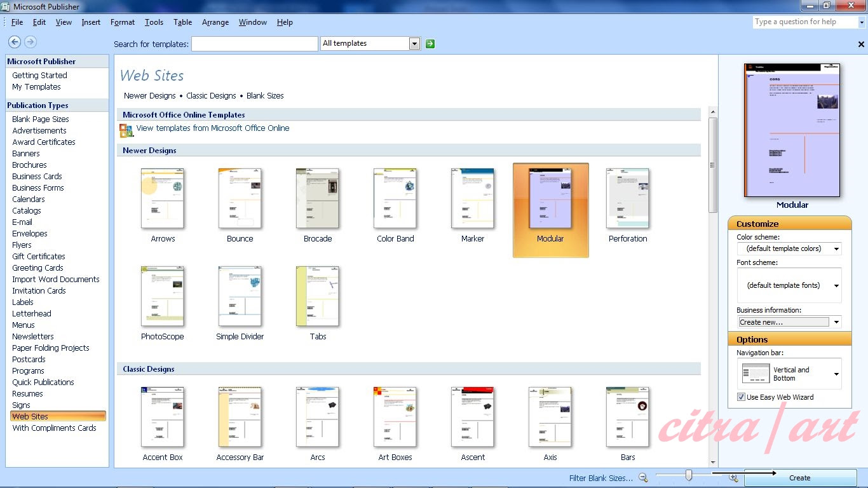Click the zoom out magnifier icon
Image resolution: width=868 pixels, height=488 pixels.
[644, 478]
